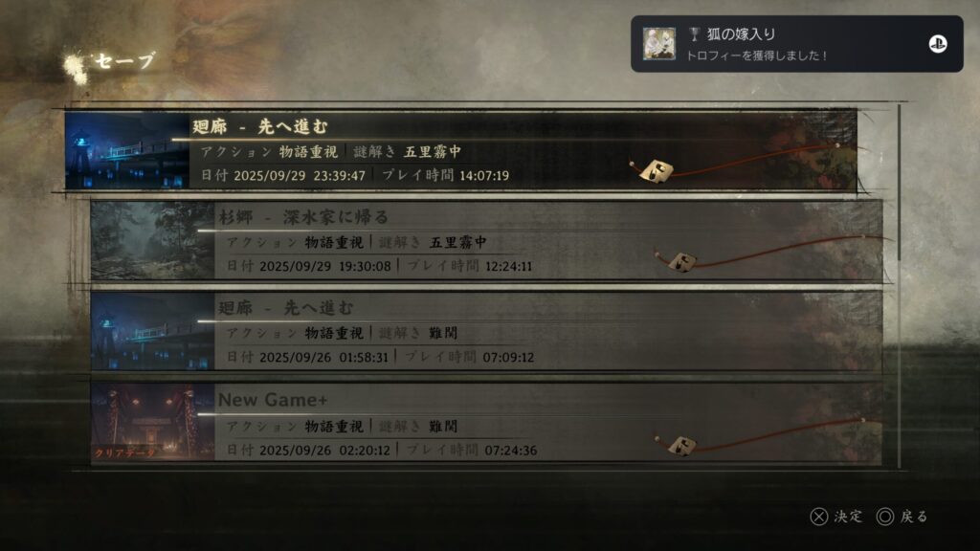Click the red shrine gate thumbnail marked クリアデータ
Image resolution: width=980 pixels, height=551 pixels.
click(x=152, y=424)
